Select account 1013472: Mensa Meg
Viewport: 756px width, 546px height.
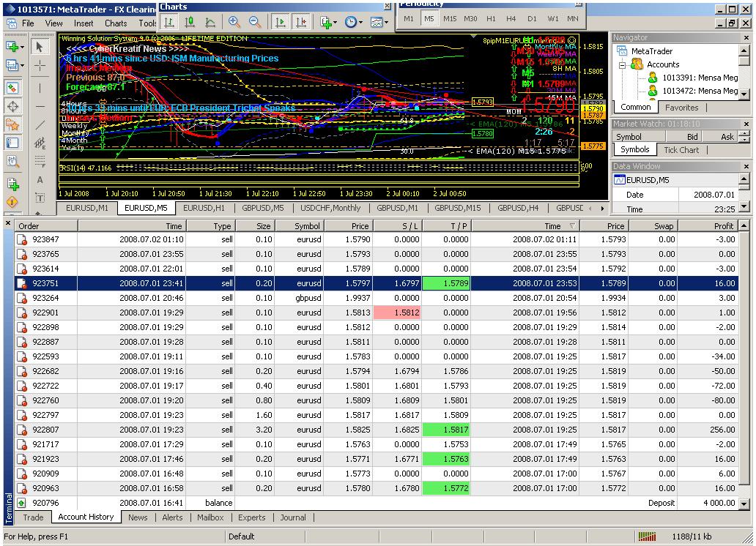[x=700, y=91]
